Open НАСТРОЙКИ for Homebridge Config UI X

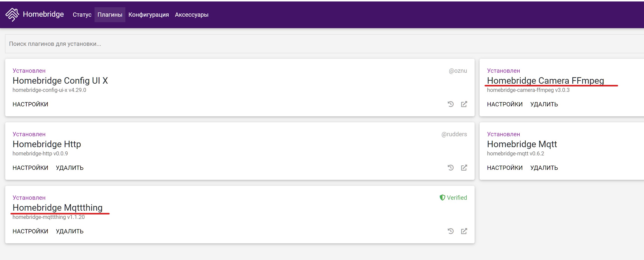pyautogui.click(x=30, y=104)
